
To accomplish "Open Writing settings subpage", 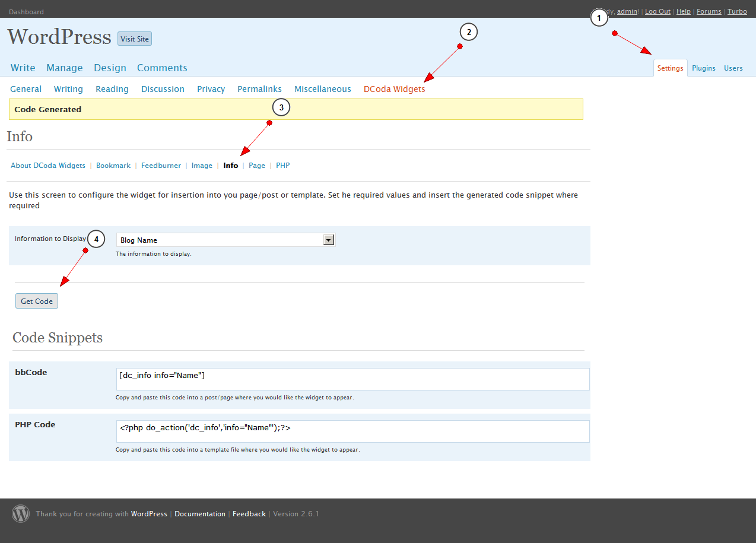I will pos(68,89).
